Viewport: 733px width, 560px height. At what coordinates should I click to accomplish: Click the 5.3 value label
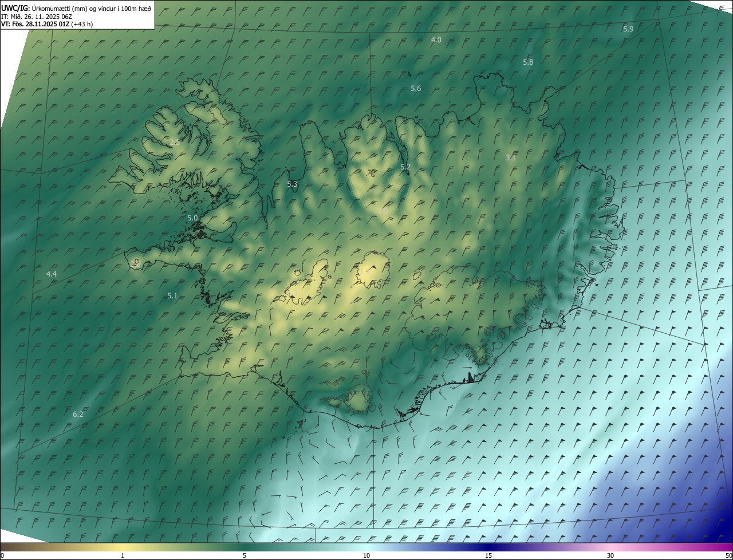292,184
